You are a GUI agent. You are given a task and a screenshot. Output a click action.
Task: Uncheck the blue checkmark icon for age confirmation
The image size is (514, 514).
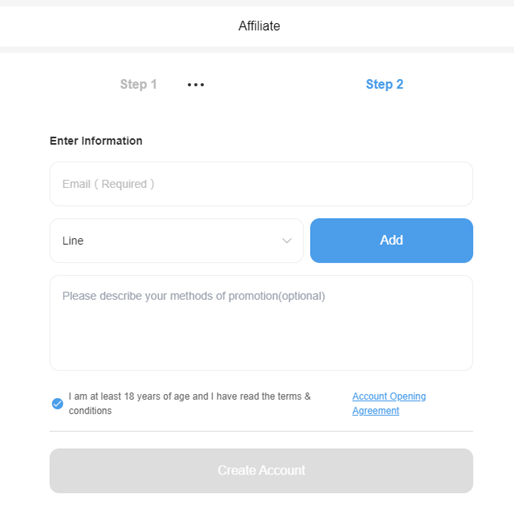pos(57,403)
